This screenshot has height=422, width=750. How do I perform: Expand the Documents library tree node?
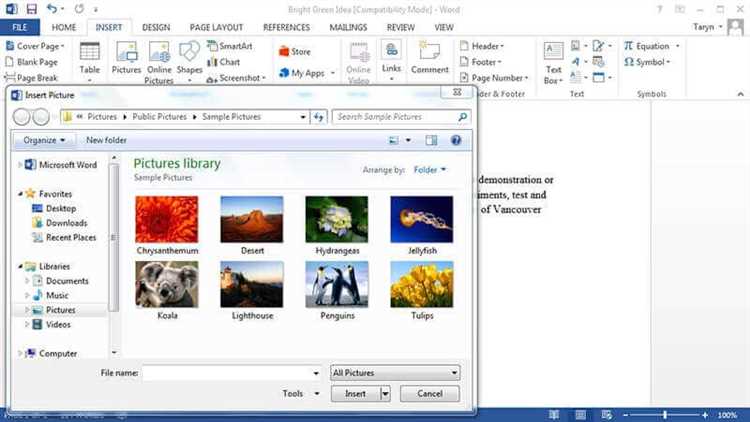click(28, 281)
